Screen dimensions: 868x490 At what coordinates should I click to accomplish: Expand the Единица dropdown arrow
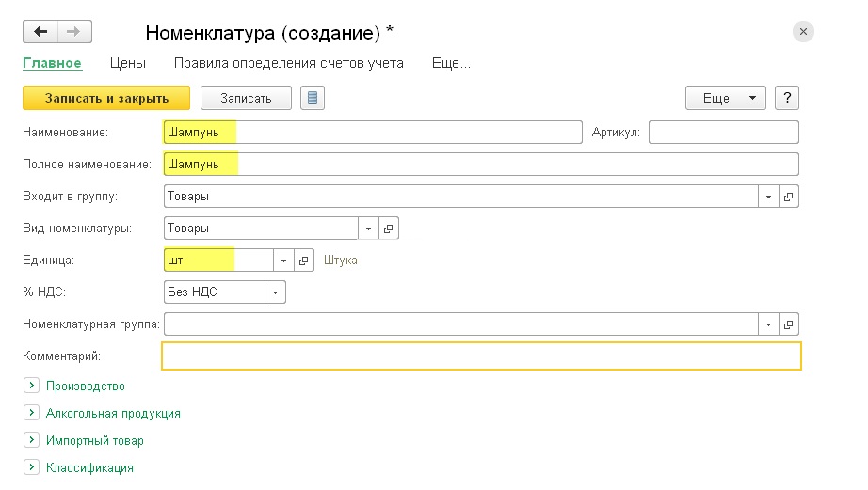(283, 261)
